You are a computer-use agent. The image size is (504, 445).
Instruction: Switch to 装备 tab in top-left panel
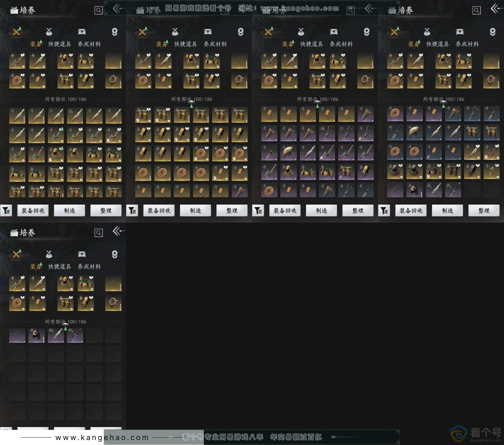click(36, 44)
